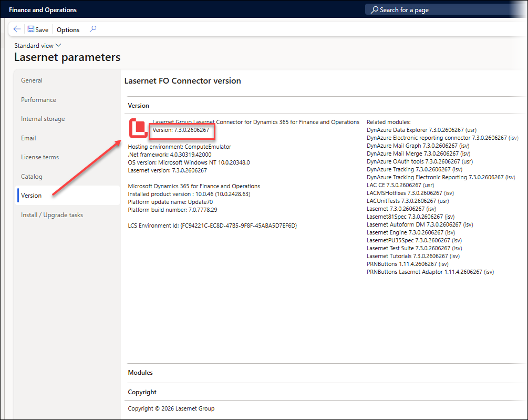This screenshot has width=528, height=420.
Task: Open the Internal storage tab
Action: click(43, 119)
